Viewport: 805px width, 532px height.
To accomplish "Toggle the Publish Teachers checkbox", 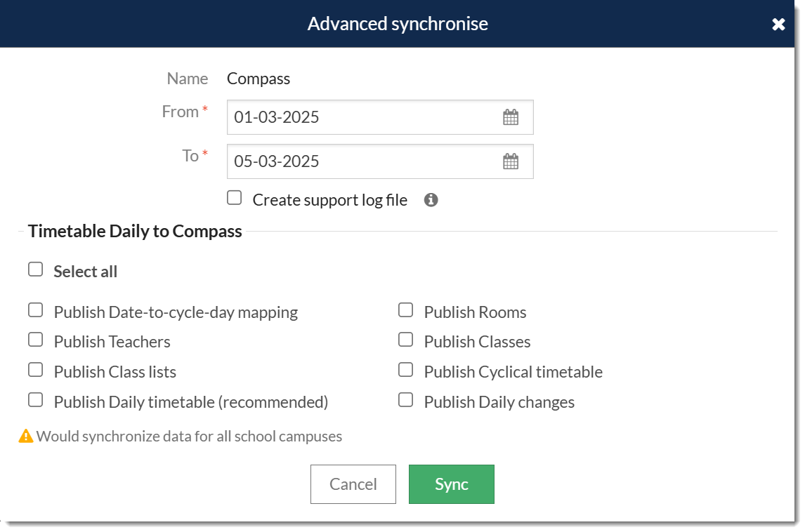I will point(35,340).
